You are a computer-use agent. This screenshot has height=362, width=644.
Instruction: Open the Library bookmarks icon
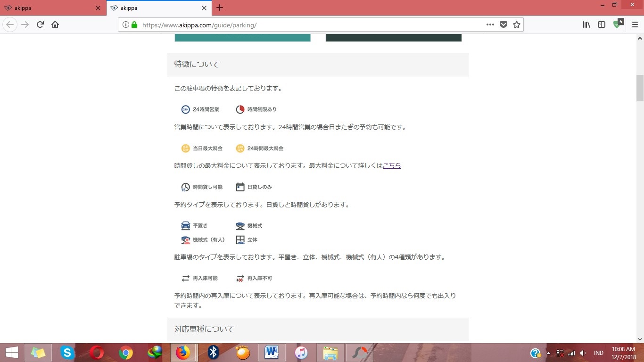(586, 25)
